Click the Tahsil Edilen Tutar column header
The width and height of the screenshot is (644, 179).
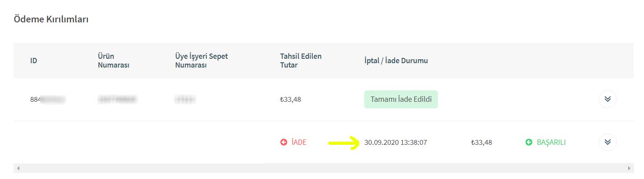click(x=300, y=61)
